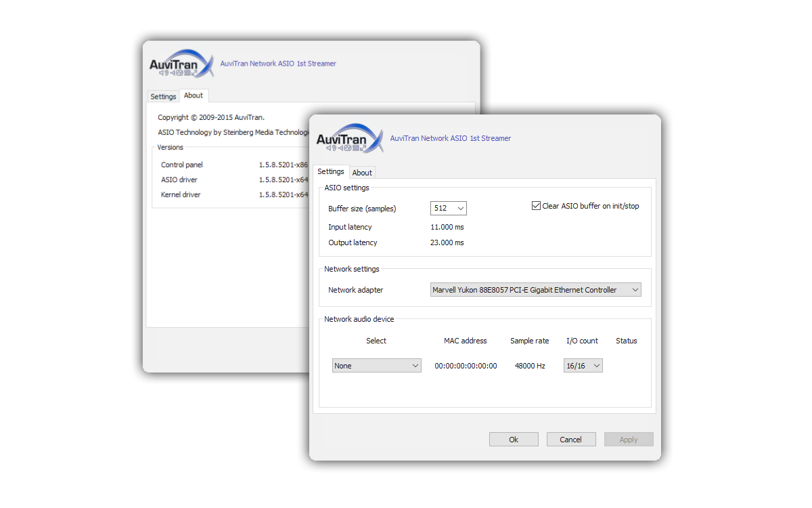The width and height of the screenshot is (812, 508).
Task: Expand the Network adapter dropdown
Action: coord(536,290)
